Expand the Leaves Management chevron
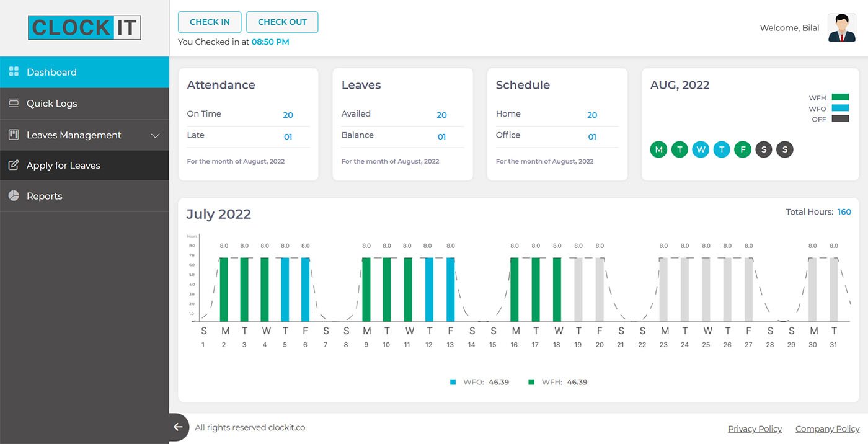The height and width of the screenshot is (444, 868). tap(156, 135)
